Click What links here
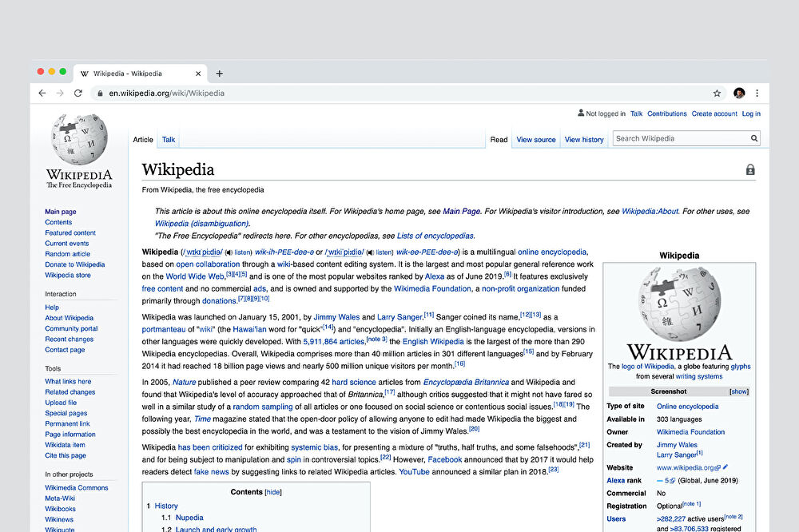This screenshot has width=799, height=532. click(68, 381)
